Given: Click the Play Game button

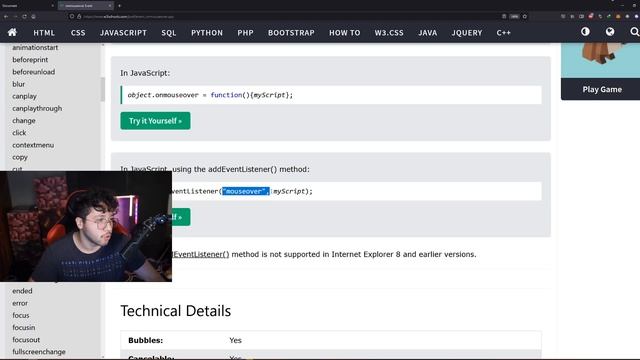Looking at the screenshot, I should [602, 89].
